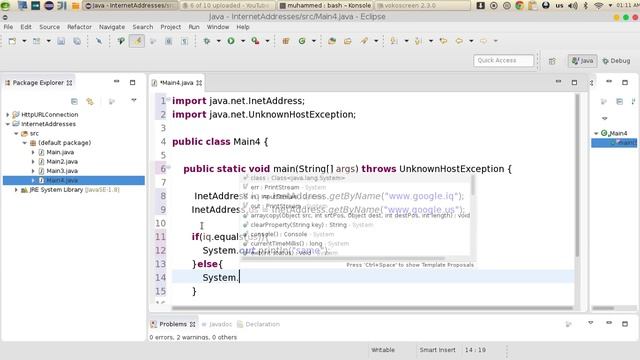Open the Debug dropdown arrow

point(218,41)
